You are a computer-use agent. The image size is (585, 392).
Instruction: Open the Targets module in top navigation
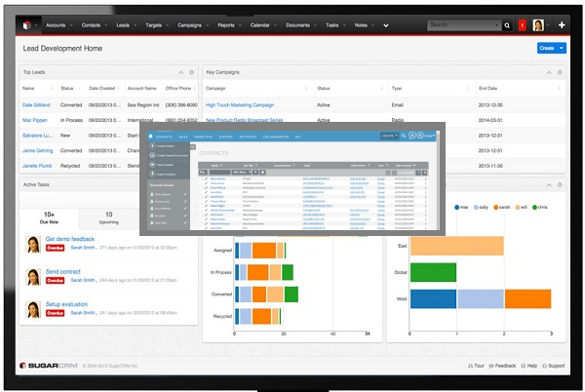[154, 25]
